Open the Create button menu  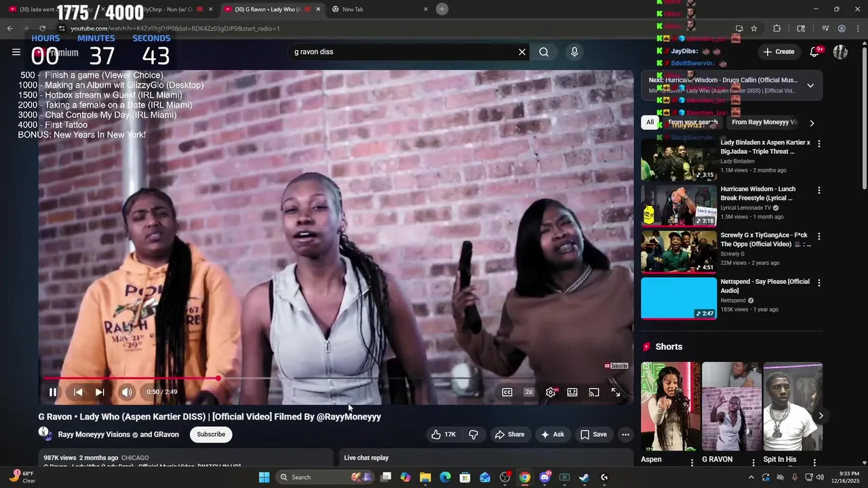pyautogui.click(x=778, y=52)
